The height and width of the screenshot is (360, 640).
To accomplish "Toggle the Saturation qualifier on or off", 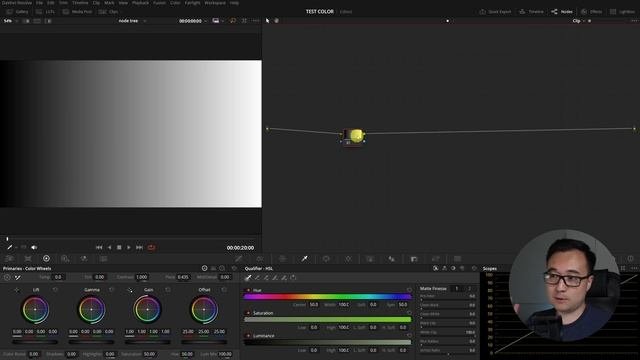I will click(248, 313).
